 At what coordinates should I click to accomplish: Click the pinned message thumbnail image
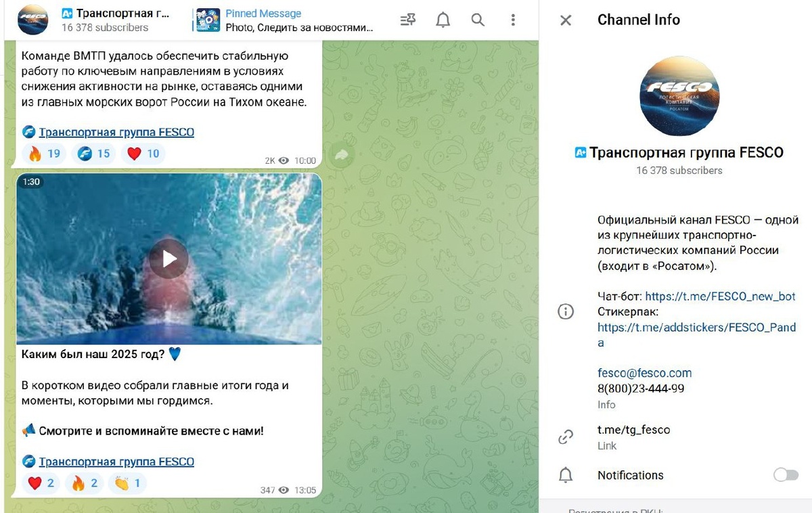click(208, 20)
